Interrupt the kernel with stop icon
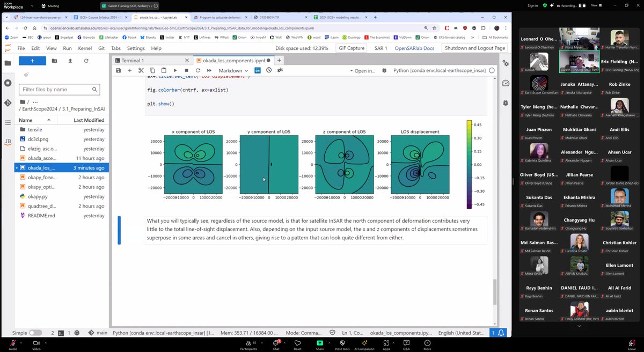 click(x=186, y=70)
